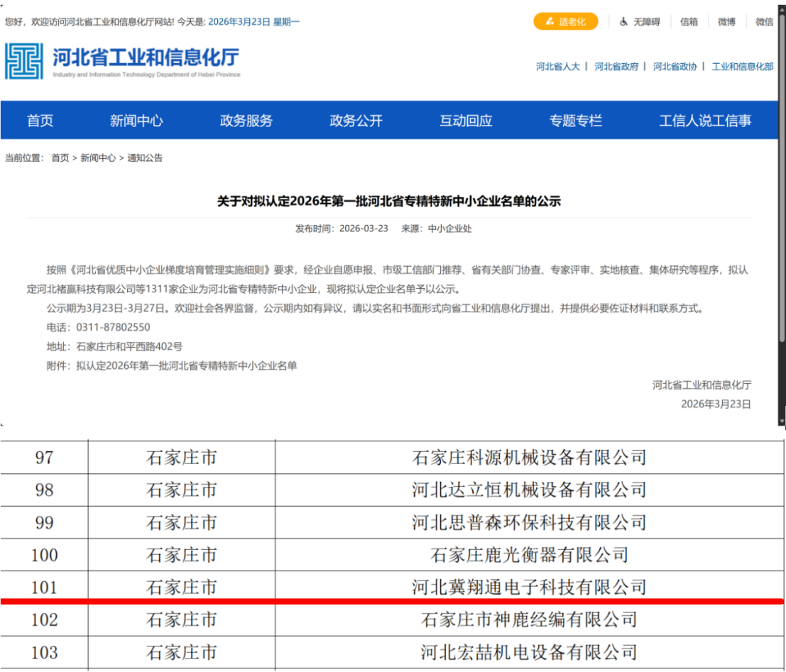Open the 工信人说工信事 navigation item
The height and width of the screenshot is (672, 786).
point(704,121)
